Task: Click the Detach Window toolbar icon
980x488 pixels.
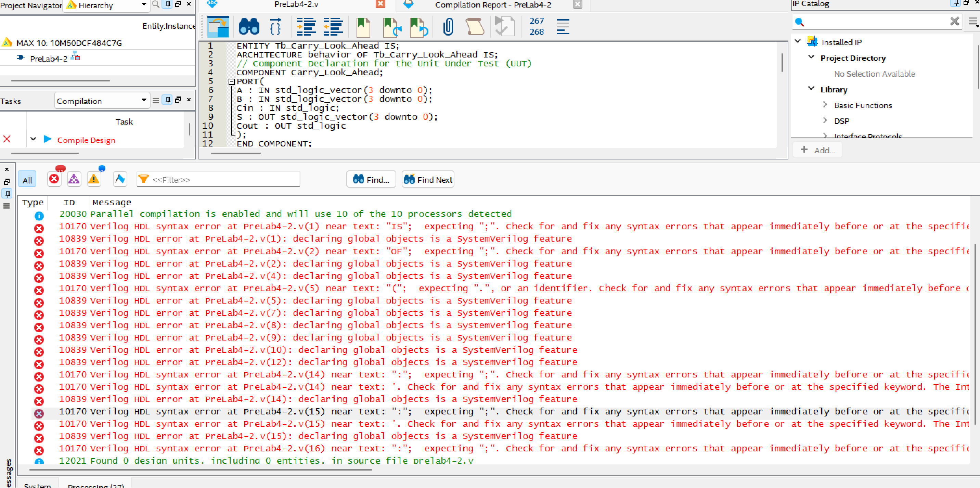Action: tap(218, 27)
